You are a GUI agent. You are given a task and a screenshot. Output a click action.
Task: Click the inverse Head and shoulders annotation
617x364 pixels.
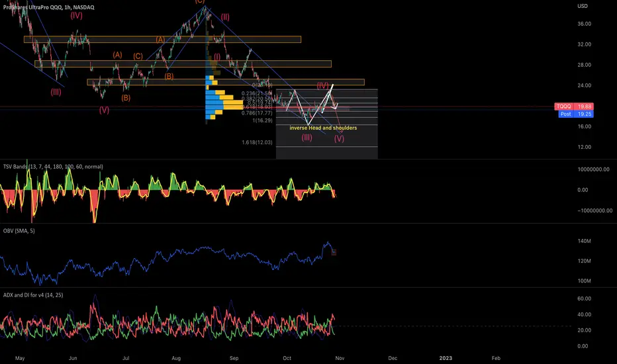point(323,128)
